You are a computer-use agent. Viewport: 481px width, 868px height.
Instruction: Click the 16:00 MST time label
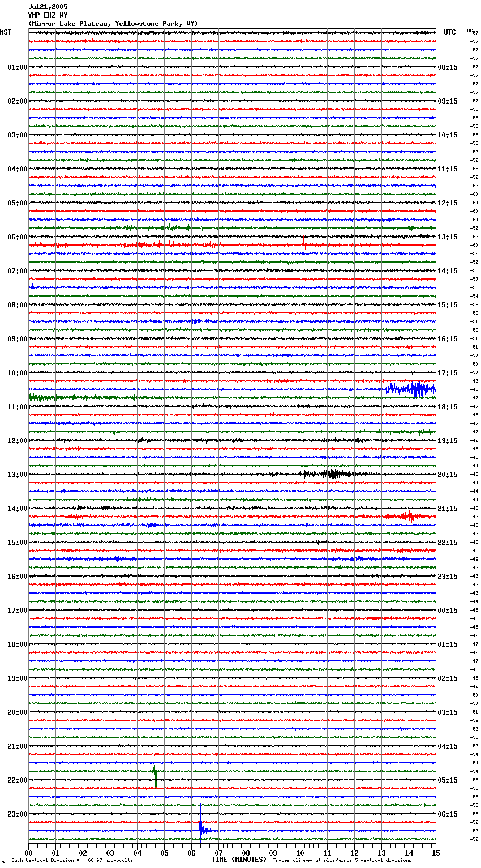tap(18, 577)
